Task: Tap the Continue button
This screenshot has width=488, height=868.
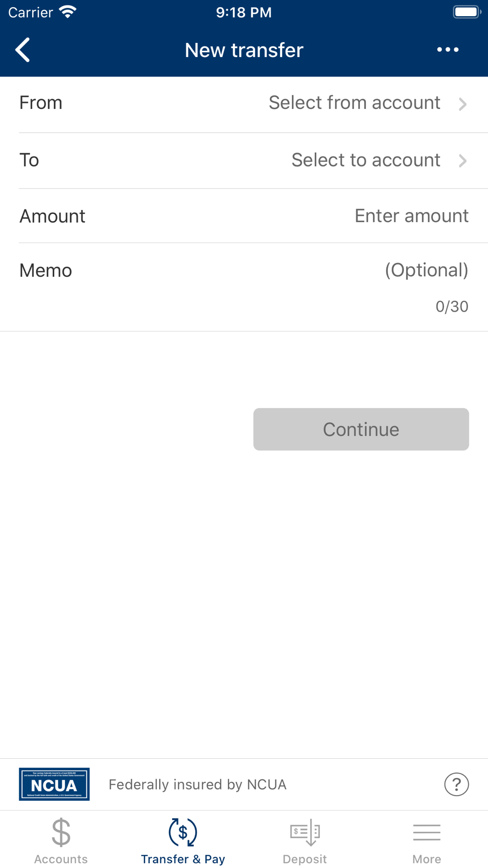Action: pyautogui.click(x=361, y=429)
